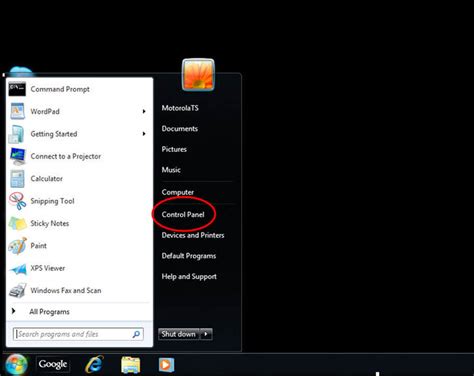Open the Snipping Tool scissors icon
Viewport: 474px width, 376px height.
(17, 201)
